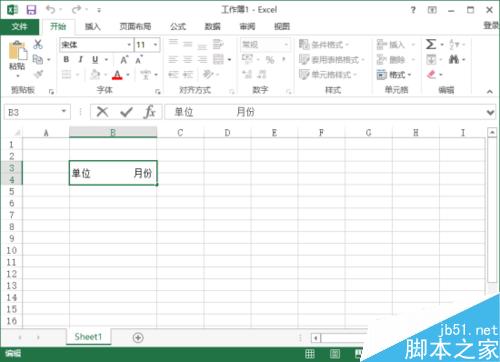Click the Find binoculars icon

pos(454,60)
